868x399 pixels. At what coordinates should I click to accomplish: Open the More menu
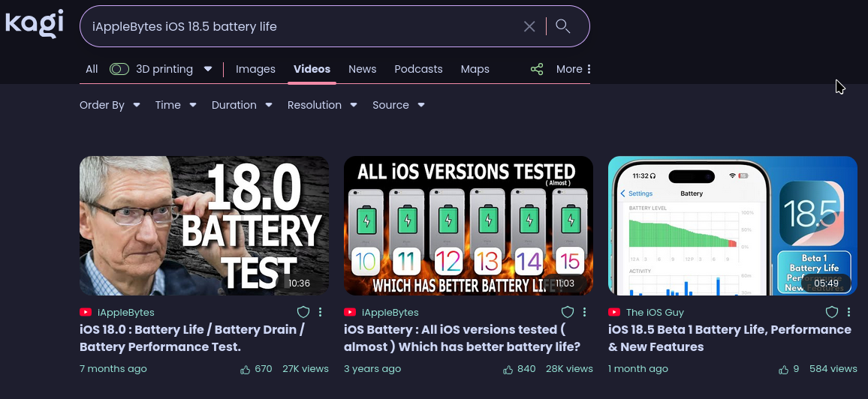point(574,69)
